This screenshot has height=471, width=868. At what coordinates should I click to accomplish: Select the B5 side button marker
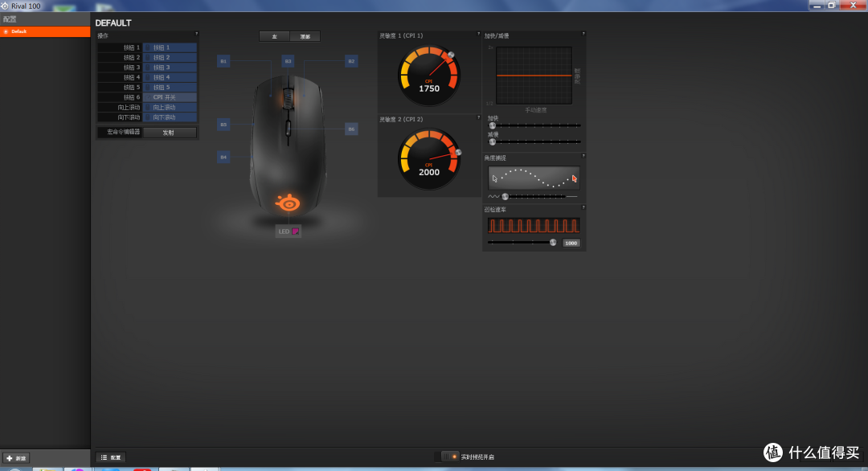tap(223, 125)
